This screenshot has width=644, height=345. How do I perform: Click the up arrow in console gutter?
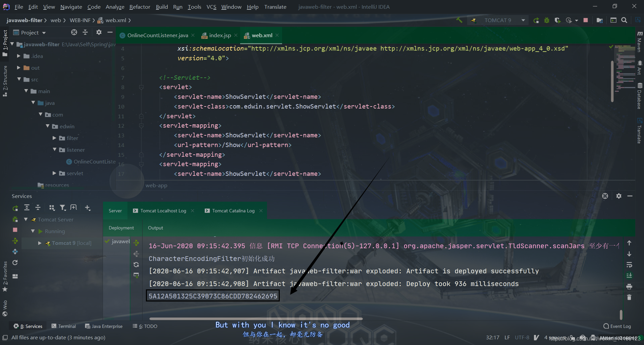(x=629, y=243)
